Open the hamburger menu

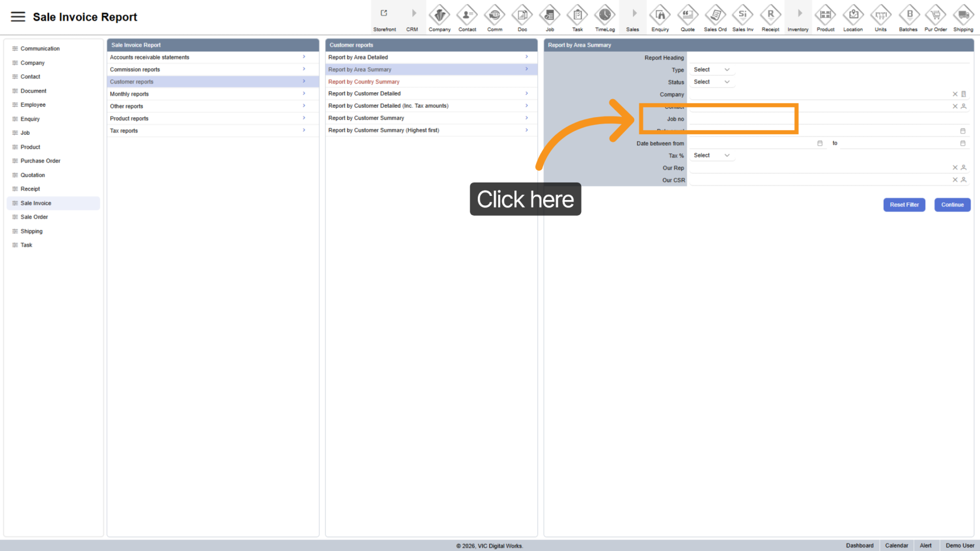click(x=18, y=17)
